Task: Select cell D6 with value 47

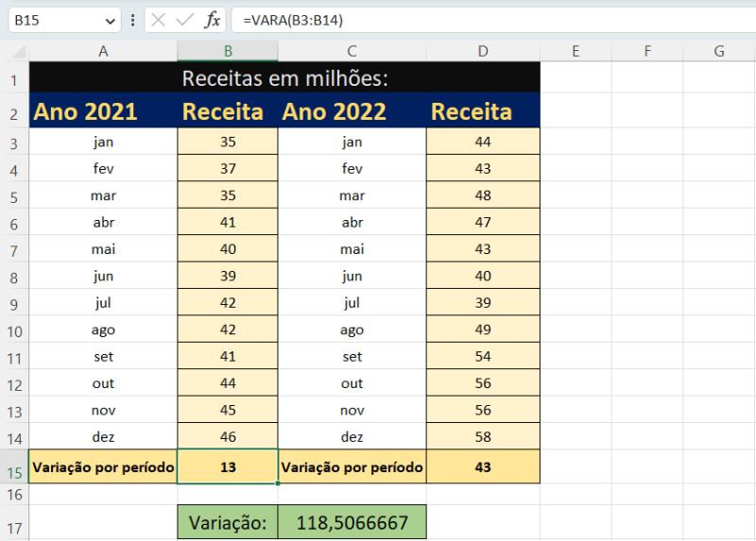Action: pos(483,222)
